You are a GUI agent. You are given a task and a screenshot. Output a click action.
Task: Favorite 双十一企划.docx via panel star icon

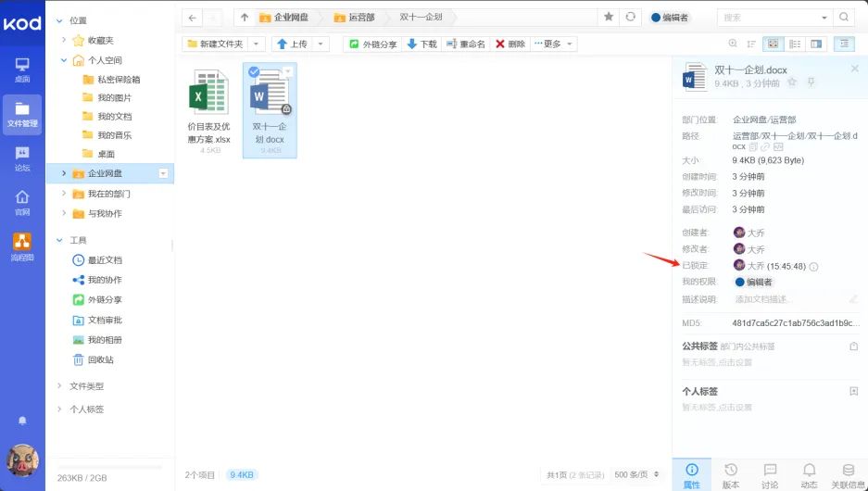pyautogui.click(x=792, y=82)
